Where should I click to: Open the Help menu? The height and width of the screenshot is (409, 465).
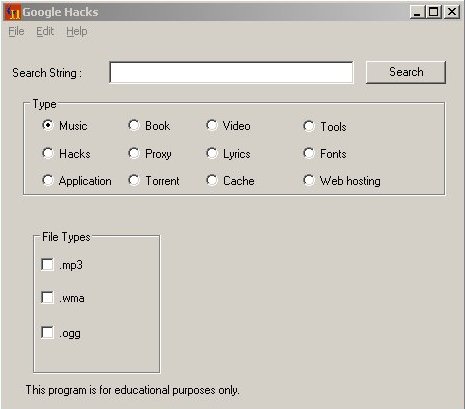pyautogui.click(x=77, y=31)
